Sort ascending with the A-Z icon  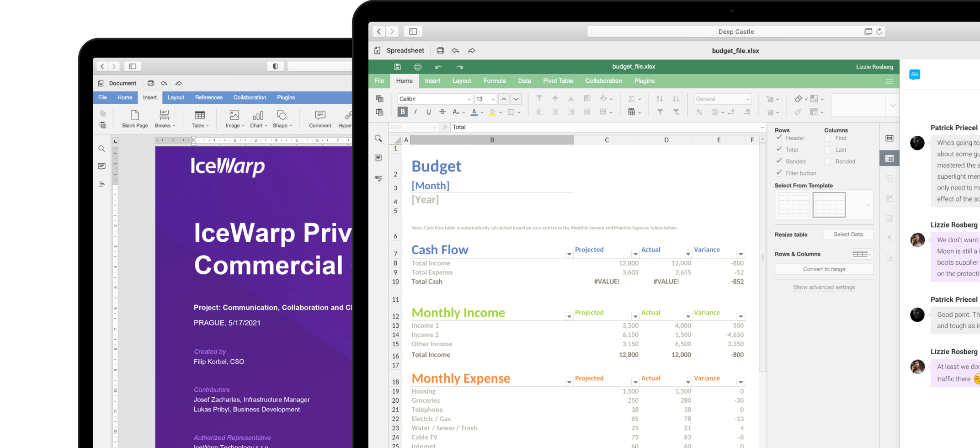coord(660,99)
